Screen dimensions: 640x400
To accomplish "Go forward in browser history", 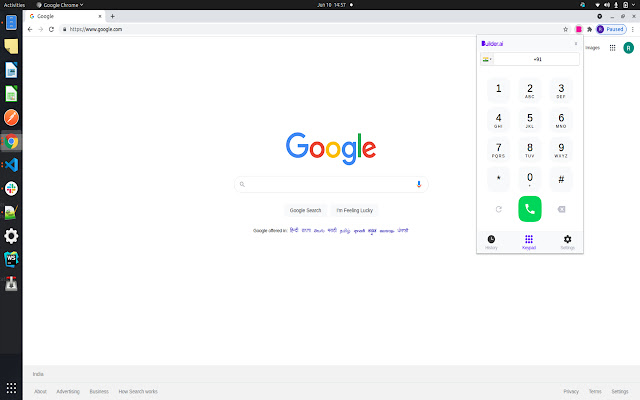I will (x=40, y=29).
